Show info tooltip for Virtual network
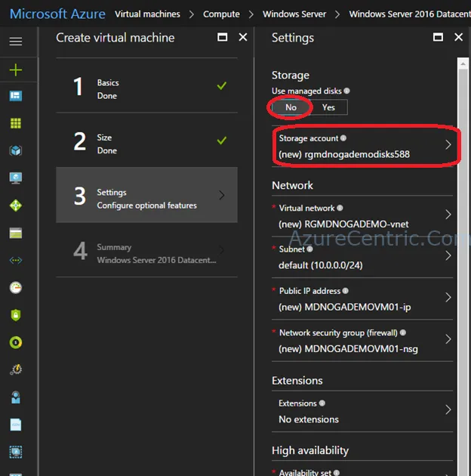The width and height of the screenshot is (471, 476). click(x=340, y=208)
